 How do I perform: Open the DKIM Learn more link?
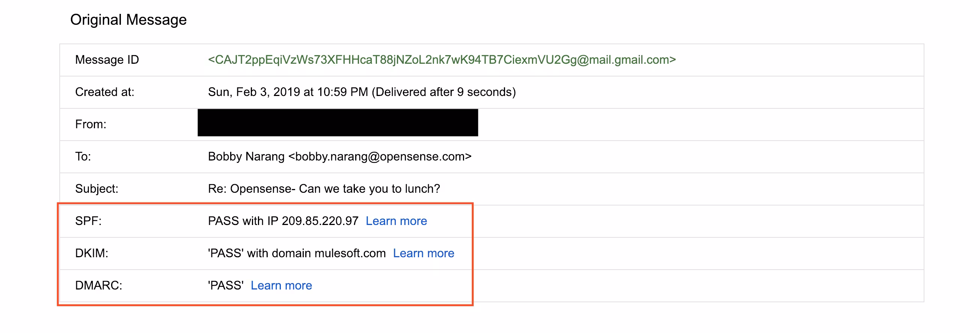pyautogui.click(x=423, y=253)
